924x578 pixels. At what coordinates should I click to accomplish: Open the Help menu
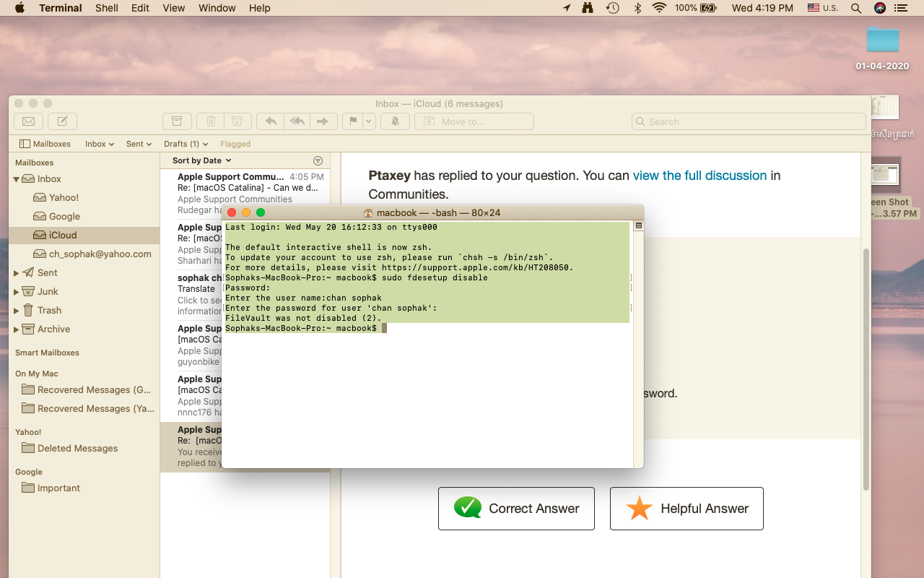pyautogui.click(x=260, y=8)
